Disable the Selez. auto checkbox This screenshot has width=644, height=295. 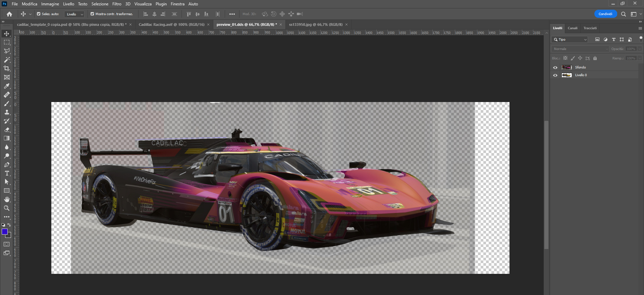click(x=39, y=14)
